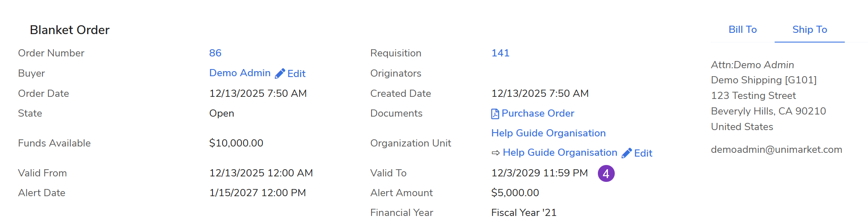Open the Demo Admin buyer link
Viewport: 868px width, 221px height.
240,73
